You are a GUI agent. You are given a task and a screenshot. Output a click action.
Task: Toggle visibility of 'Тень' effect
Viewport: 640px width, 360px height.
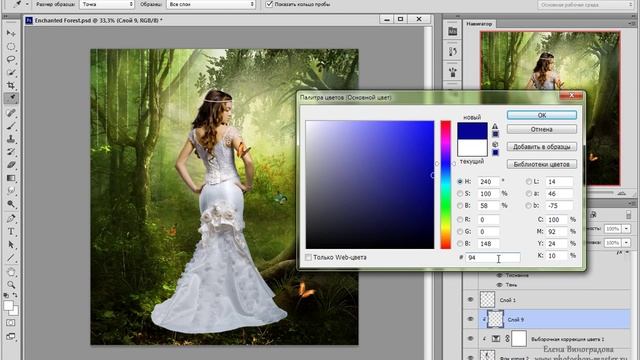[499, 284]
